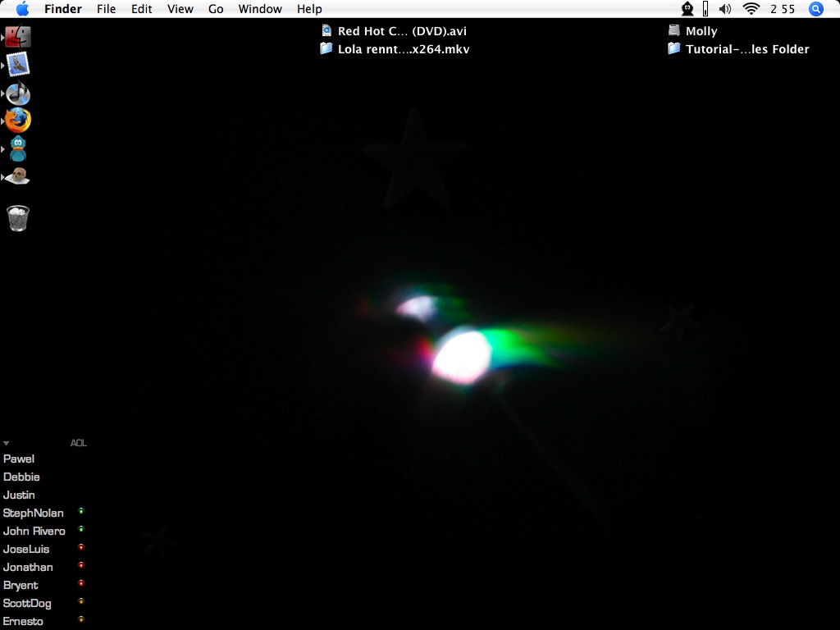The image size is (840, 630).
Task: Click green status dot beside StephNolan
Action: pos(81,511)
